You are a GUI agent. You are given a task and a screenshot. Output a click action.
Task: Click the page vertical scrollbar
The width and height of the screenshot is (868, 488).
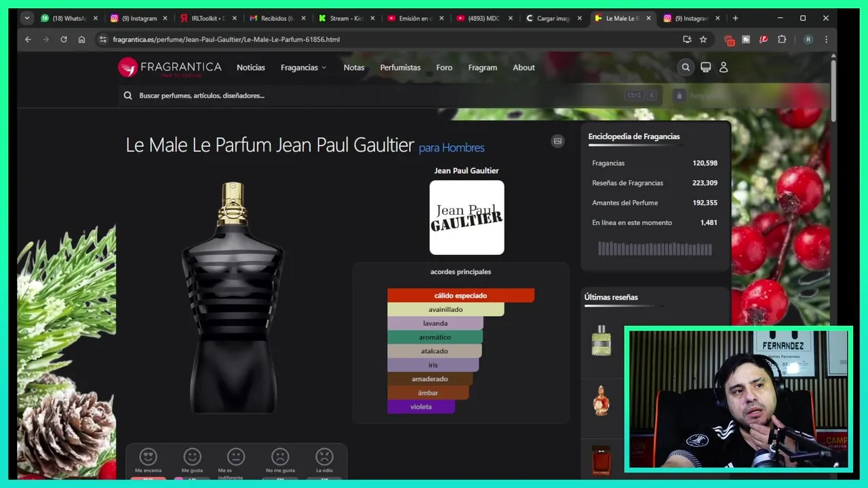tap(833, 91)
